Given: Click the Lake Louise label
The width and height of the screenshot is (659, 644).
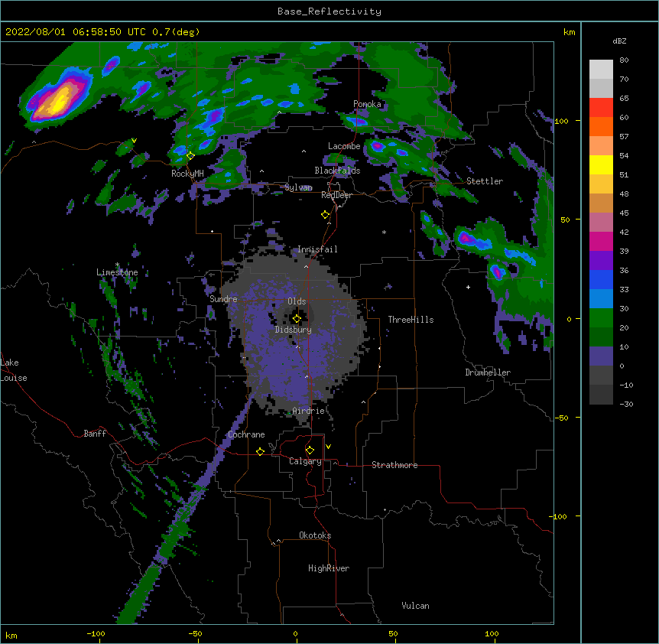Looking at the screenshot, I should pyautogui.click(x=14, y=370).
